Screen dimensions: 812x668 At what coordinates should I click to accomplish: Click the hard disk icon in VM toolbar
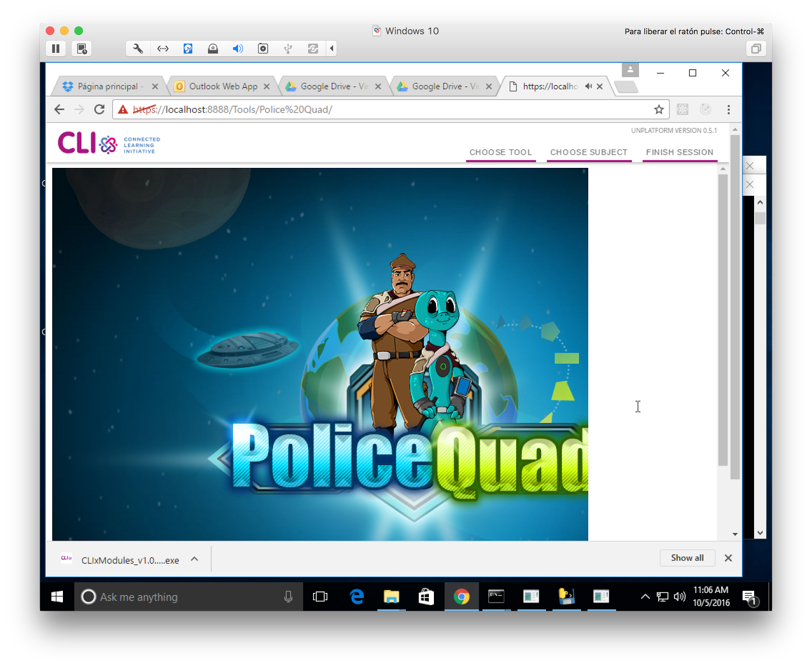[x=188, y=49]
